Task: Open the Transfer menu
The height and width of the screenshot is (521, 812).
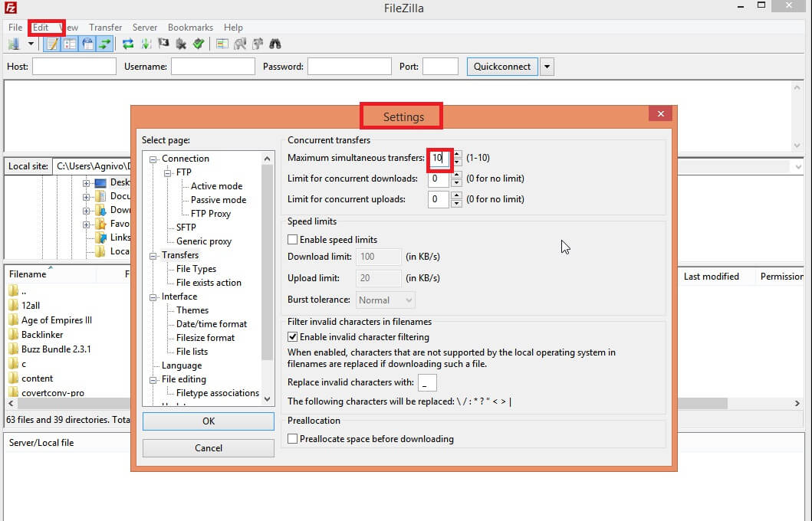Action: click(x=105, y=28)
